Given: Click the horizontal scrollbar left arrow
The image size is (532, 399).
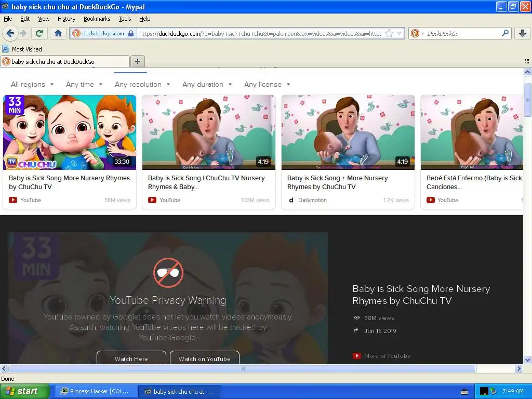Looking at the screenshot, I should [x=4, y=368].
